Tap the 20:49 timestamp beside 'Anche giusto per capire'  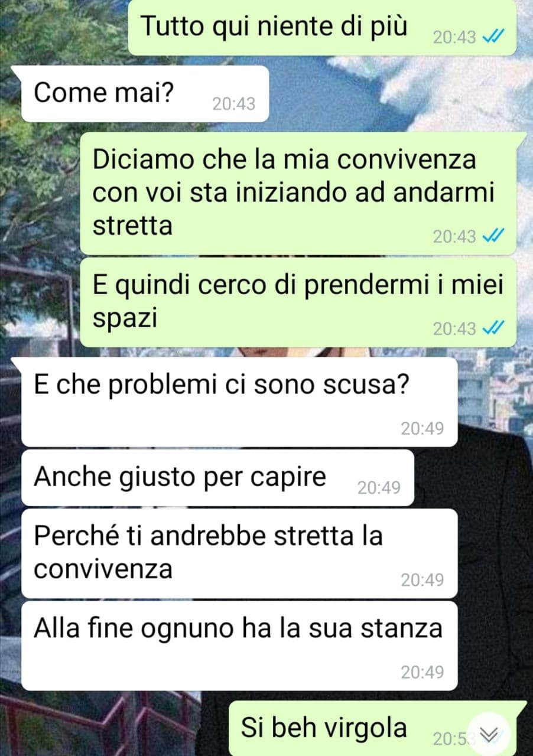click(x=379, y=487)
